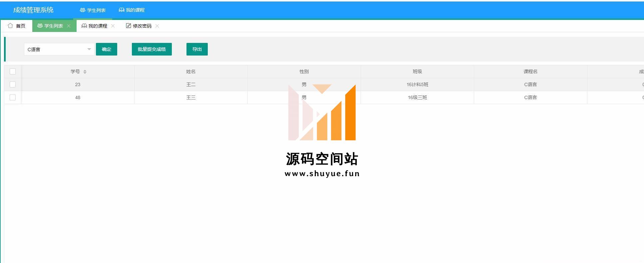The width and height of the screenshot is (644, 263).
Task: Click the name 王三
Action: click(191, 97)
